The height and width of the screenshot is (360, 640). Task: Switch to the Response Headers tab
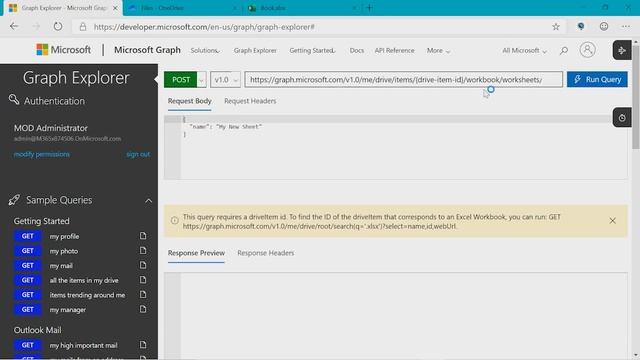tap(266, 253)
